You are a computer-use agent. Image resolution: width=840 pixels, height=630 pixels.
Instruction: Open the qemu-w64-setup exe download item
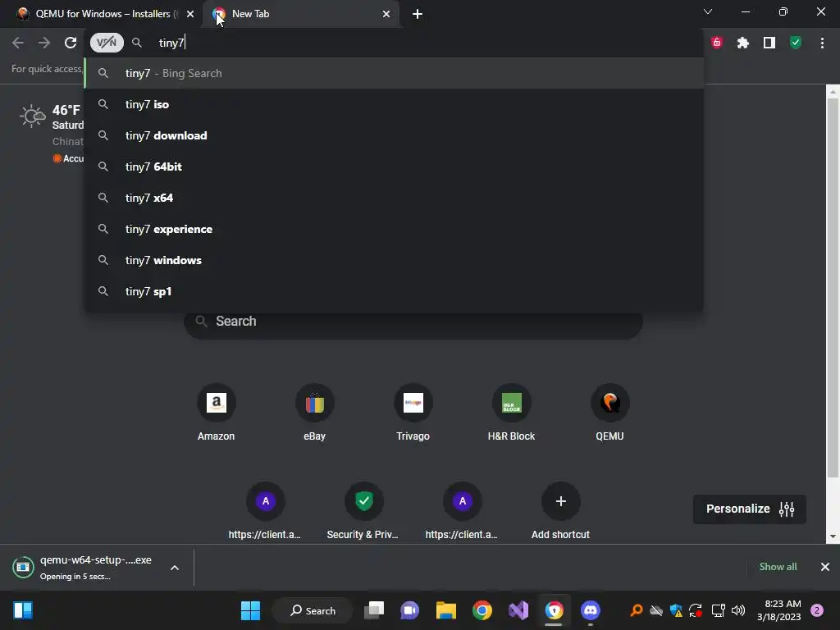(x=83, y=568)
